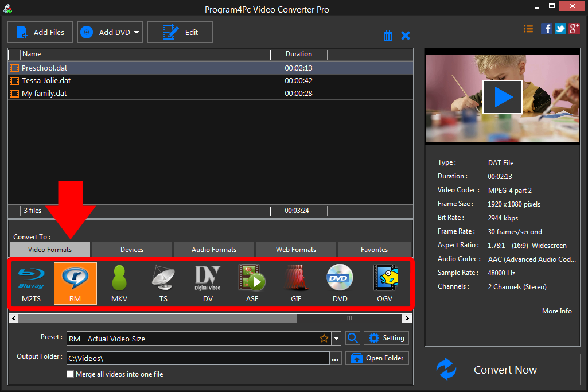This screenshot has height=392, width=588.
Task: Pick the OGV format icon
Action: [x=384, y=283]
